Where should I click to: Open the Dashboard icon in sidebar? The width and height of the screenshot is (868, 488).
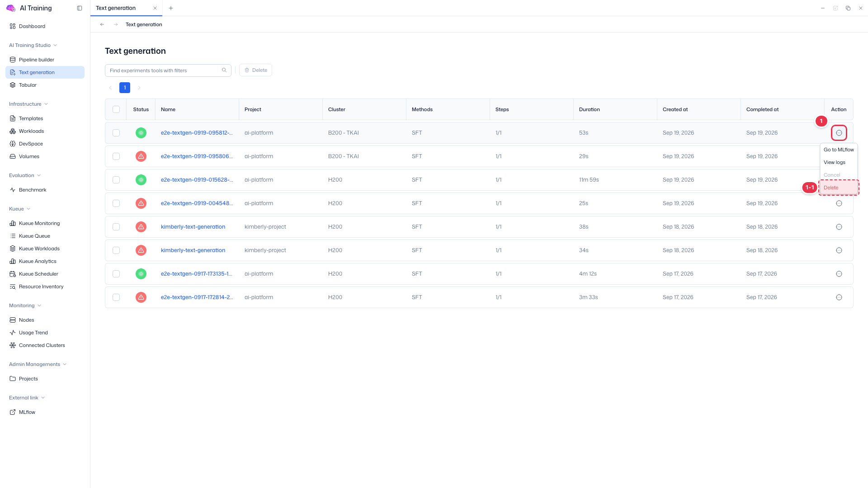(x=13, y=26)
